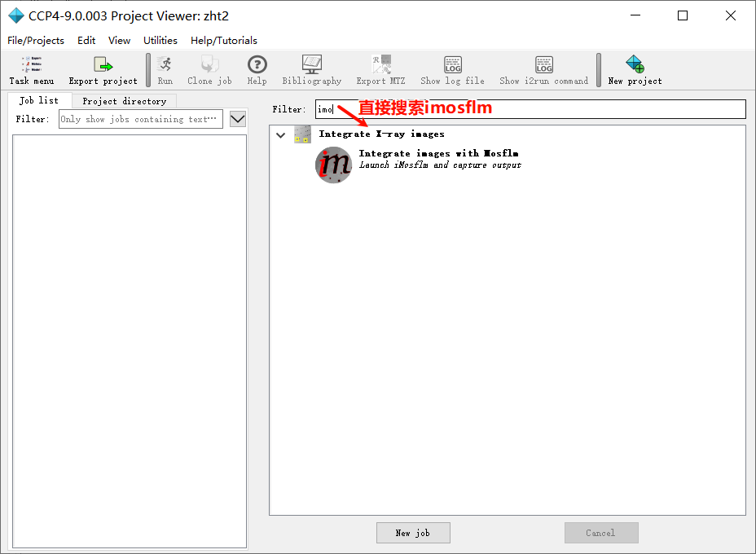
Task: Focus the task Filter field containing 'imo'
Action: click(530, 109)
